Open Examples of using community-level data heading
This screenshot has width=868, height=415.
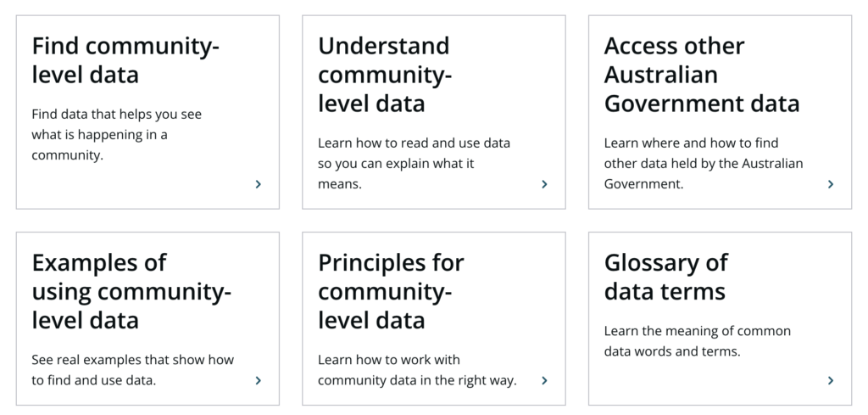tap(131, 291)
